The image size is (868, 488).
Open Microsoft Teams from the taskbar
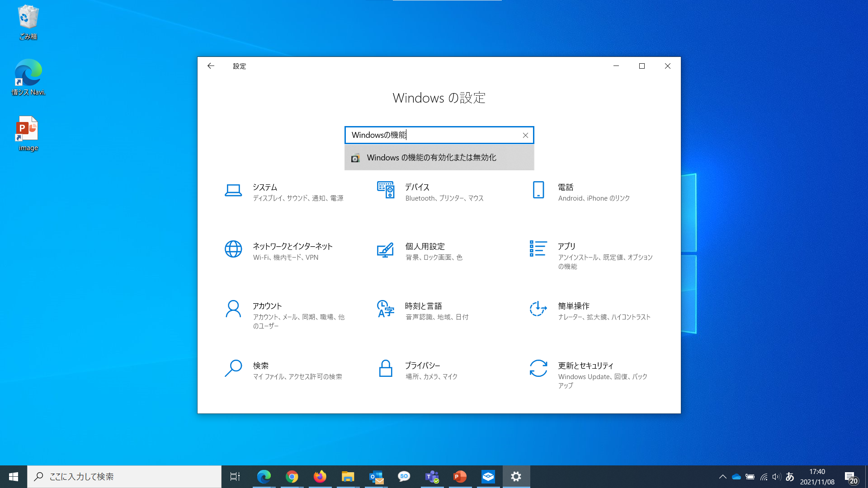pos(432,477)
